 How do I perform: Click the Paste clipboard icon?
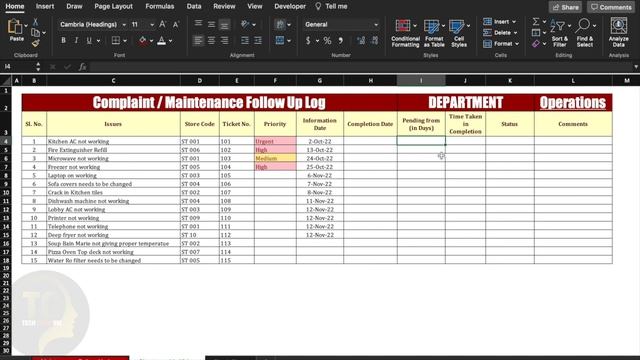15,27
